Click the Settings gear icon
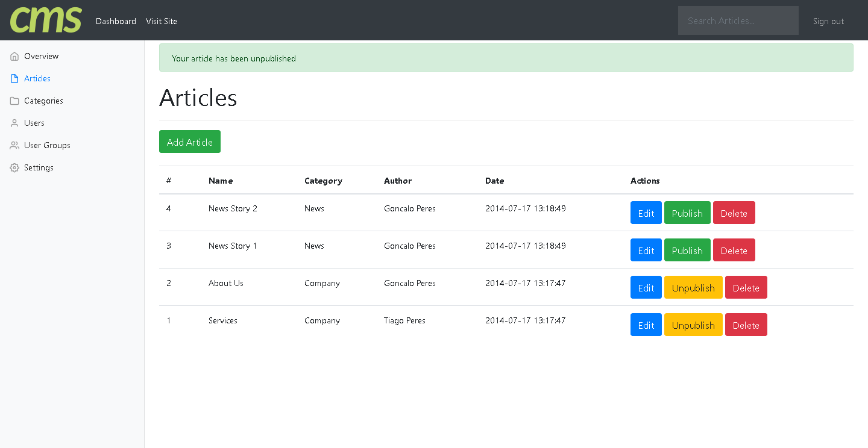The width and height of the screenshot is (868, 448). 14,168
